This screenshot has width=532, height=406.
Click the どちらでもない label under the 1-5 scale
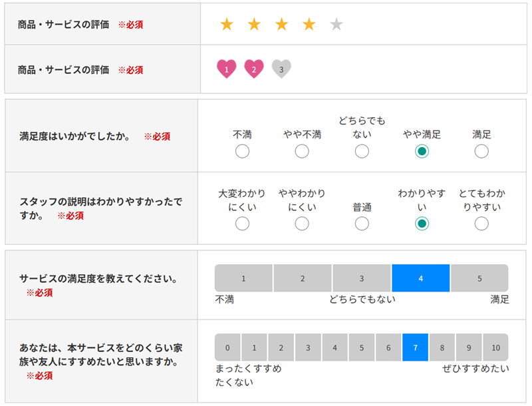[362, 299]
